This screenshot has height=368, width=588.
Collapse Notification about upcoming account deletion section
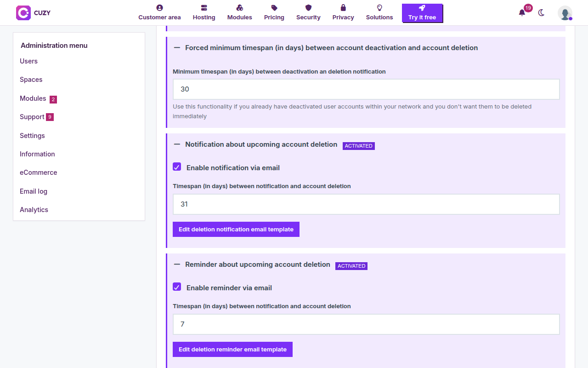coord(177,144)
